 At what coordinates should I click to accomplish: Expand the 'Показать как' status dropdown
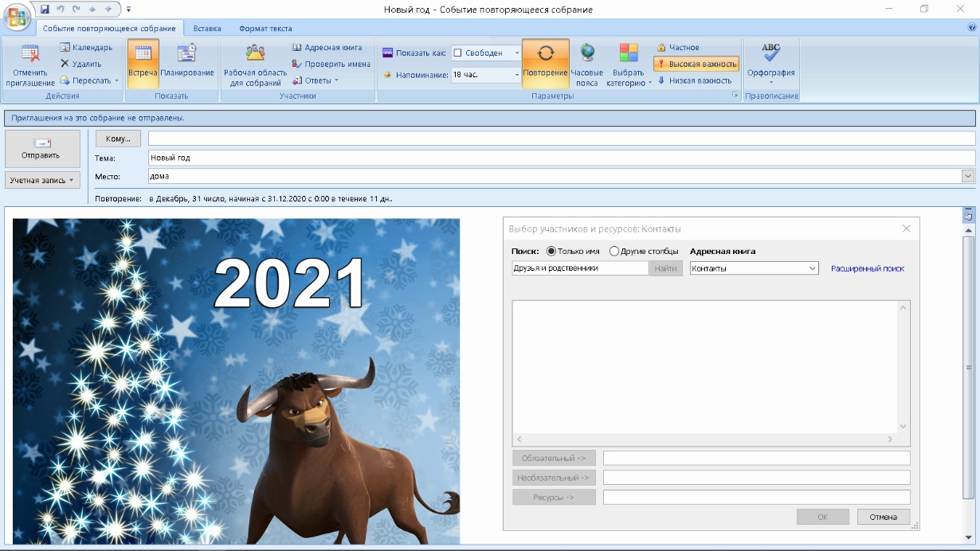click(x=516, y=53)
